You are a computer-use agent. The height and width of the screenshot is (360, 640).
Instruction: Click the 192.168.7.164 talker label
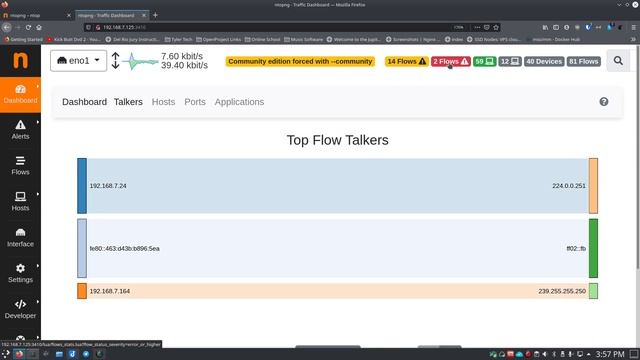point(110,291)
